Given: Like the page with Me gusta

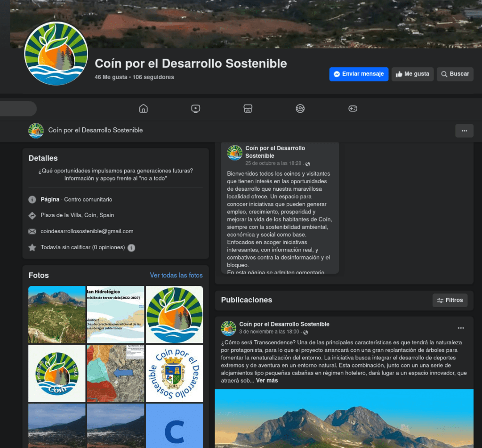Looking at the screenshot, I should [412, 74].
